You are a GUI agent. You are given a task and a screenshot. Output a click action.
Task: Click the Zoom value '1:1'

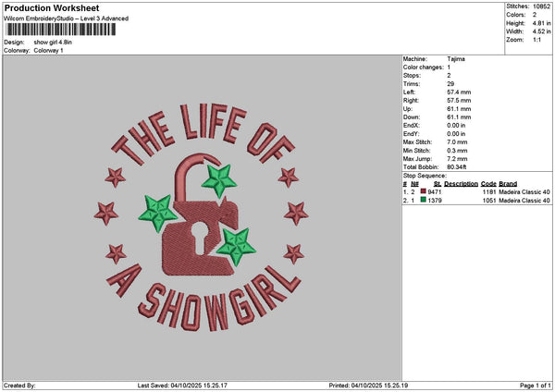(x=536, y=40)
